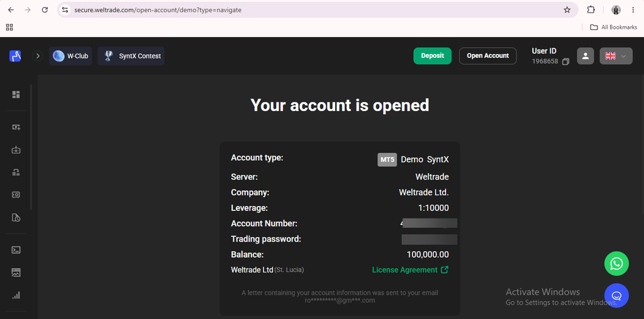The width and height of the screenshot is (644, 319).
Task: Click the Weltrade logo icon
Action: (15, 56)
